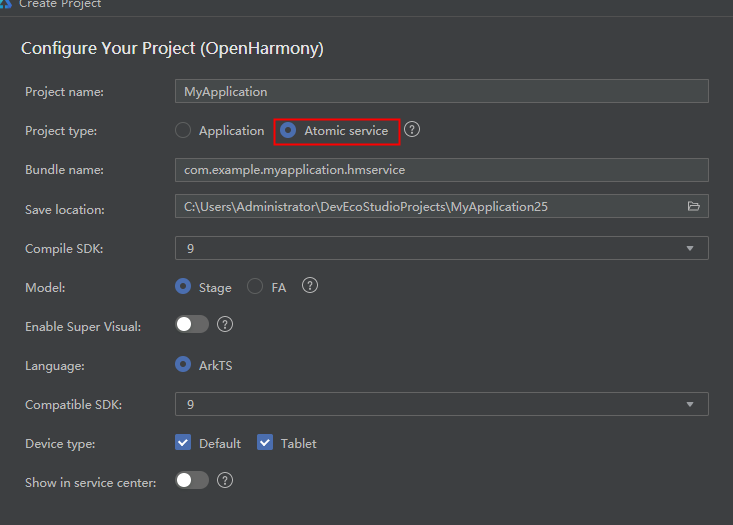
Task: Click the Configure Your Project (OpenHarmony) heading
Action: pyautogui.click(x=172, y=49)
